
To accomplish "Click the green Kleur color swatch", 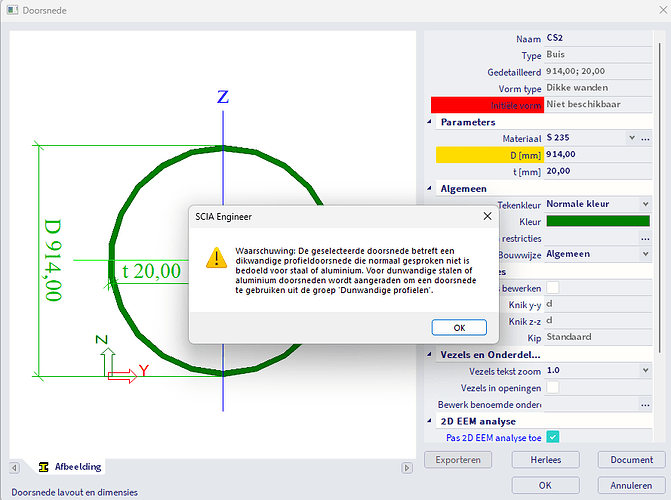I will (598, 221).
